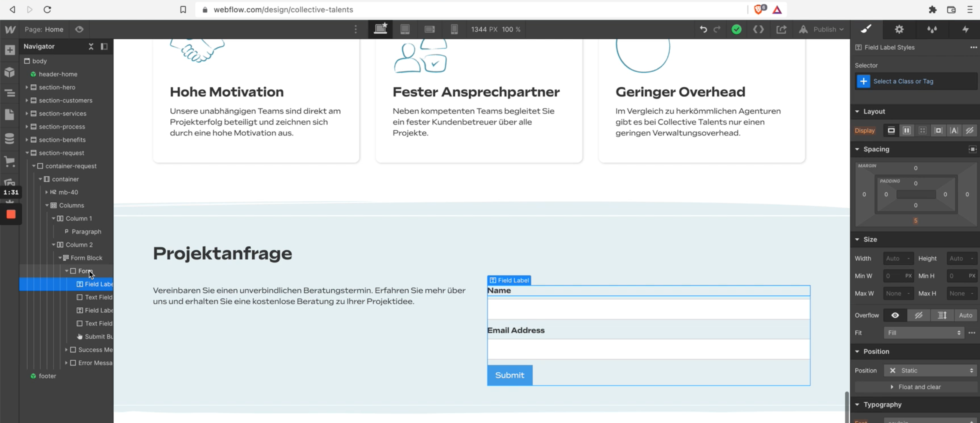
Task: Set display to none
Action: (x=970, y=130)
